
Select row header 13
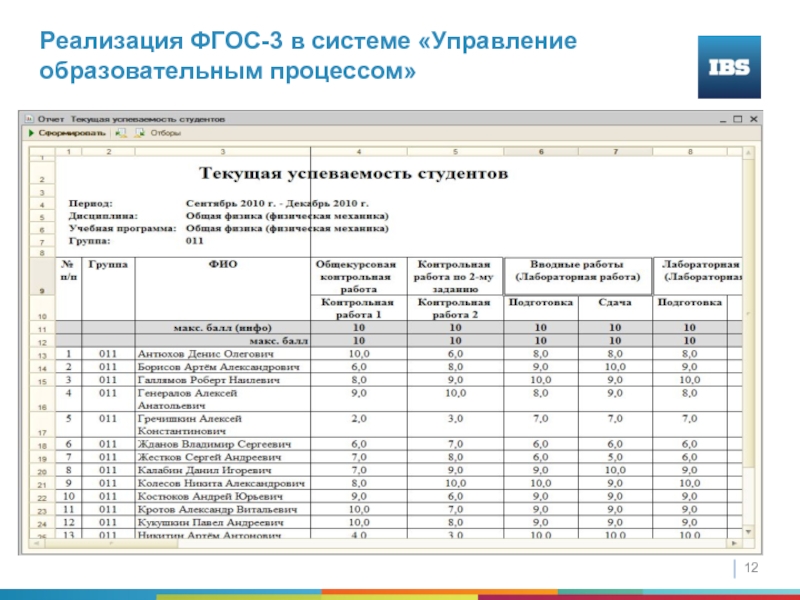coord(42,355)
